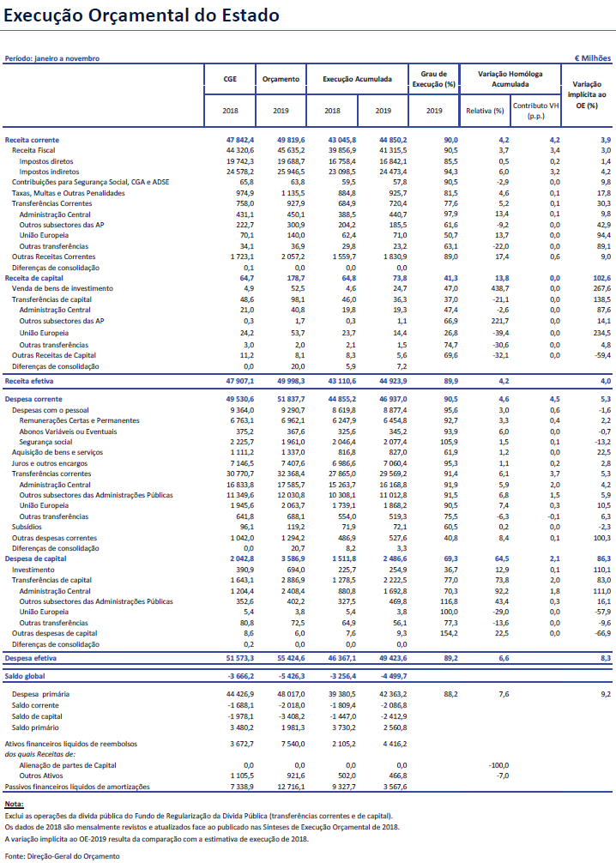This screenshot has width=616, height=863.
Task: Click the note line starting 'Exclui as operações'
Action: pyautogui.click(x=199, y=816)
